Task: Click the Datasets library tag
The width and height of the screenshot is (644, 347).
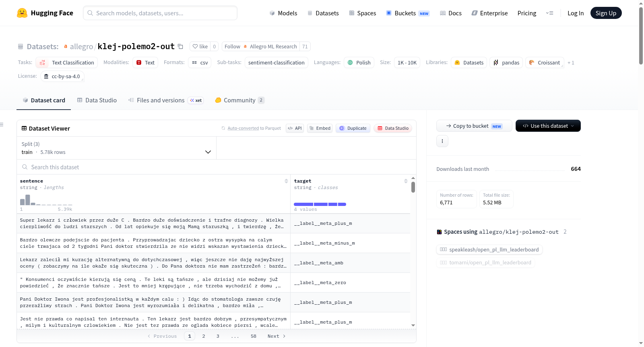Action: click(469, 62)
